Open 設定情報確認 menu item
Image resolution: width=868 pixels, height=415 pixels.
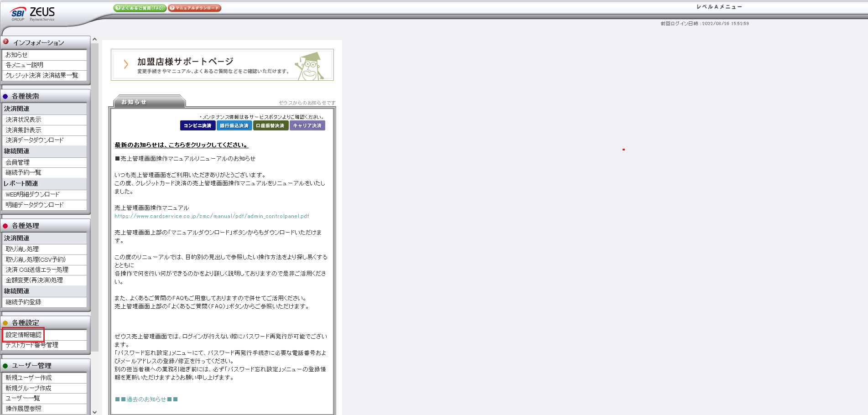[x=44, y=335]
